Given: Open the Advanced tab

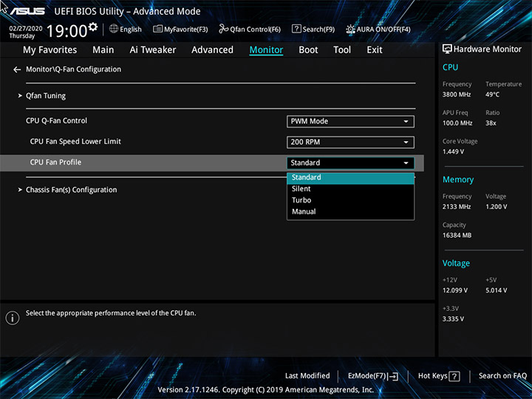Looking at the screenshot, I should (x=212, y=50).
